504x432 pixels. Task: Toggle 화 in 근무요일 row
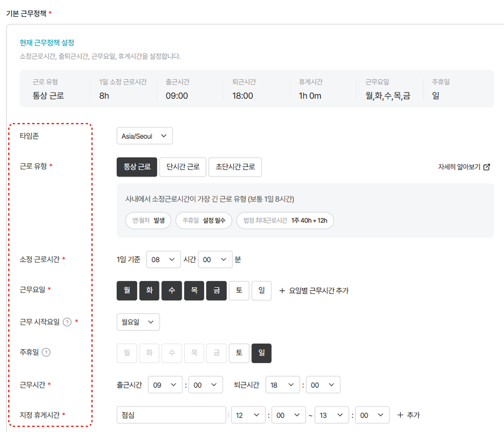149,290
